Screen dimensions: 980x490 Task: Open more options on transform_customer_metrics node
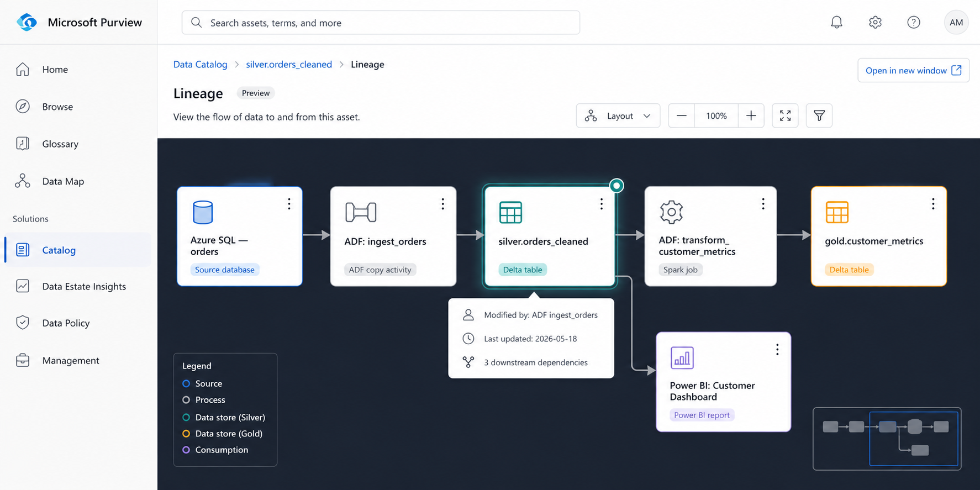point(763,204)
